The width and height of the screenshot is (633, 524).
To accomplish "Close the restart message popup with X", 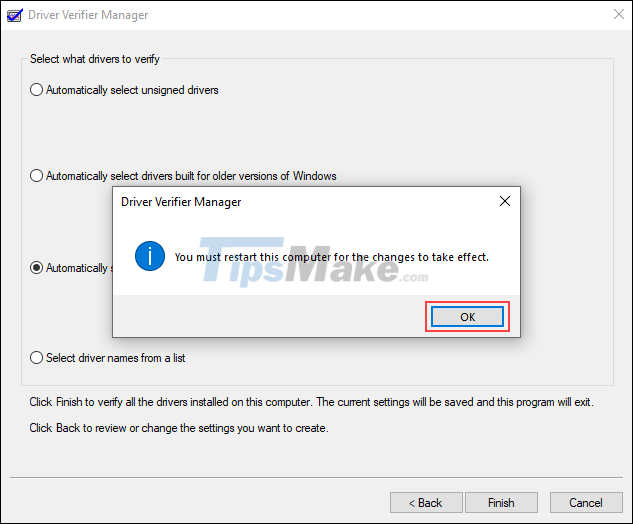I will [505, 201].
